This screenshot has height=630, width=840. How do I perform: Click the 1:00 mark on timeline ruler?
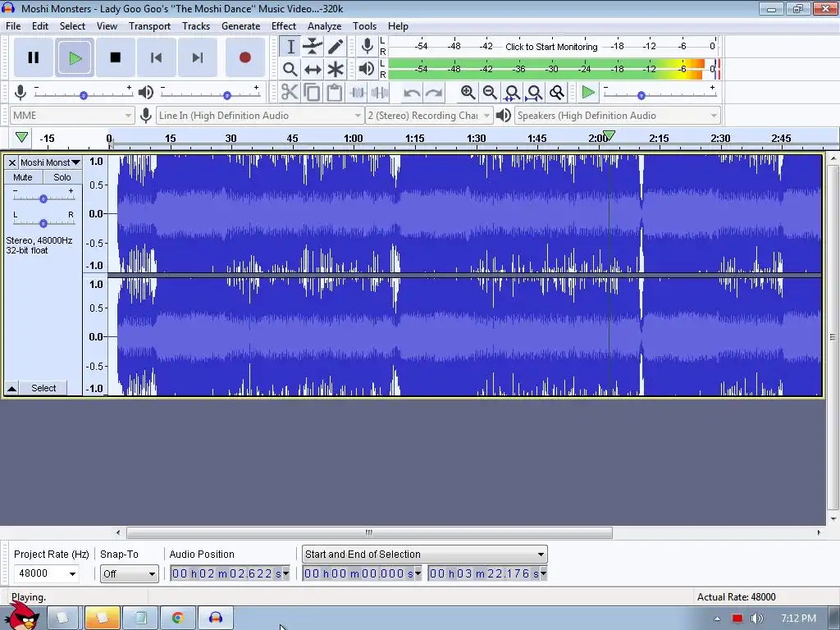[353, 138]
